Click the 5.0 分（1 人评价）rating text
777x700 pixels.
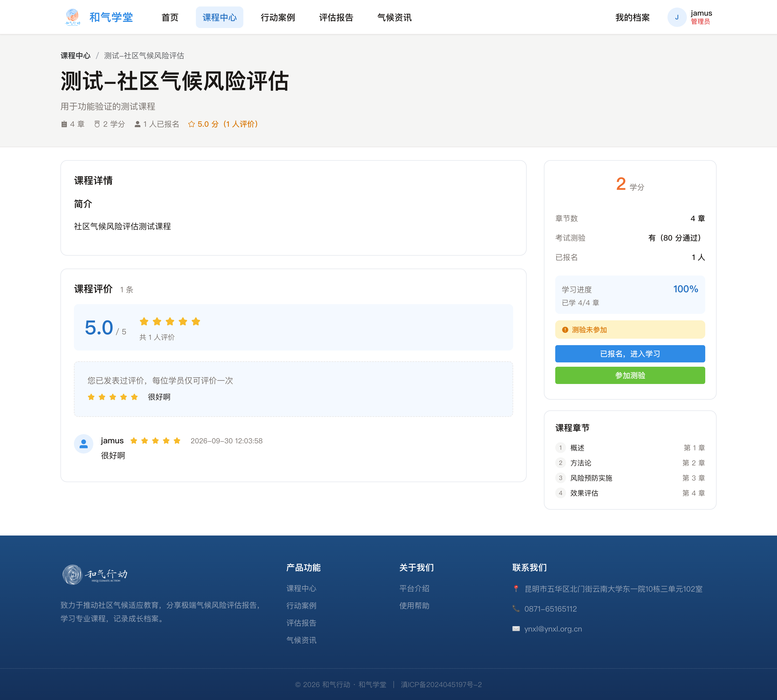click(228, 124)
